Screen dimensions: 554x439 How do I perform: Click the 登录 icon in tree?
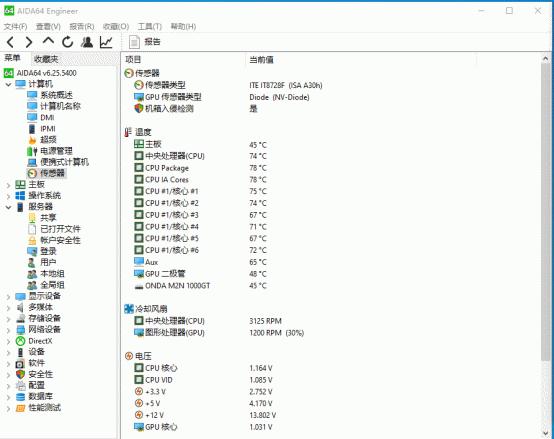[32, 251]
